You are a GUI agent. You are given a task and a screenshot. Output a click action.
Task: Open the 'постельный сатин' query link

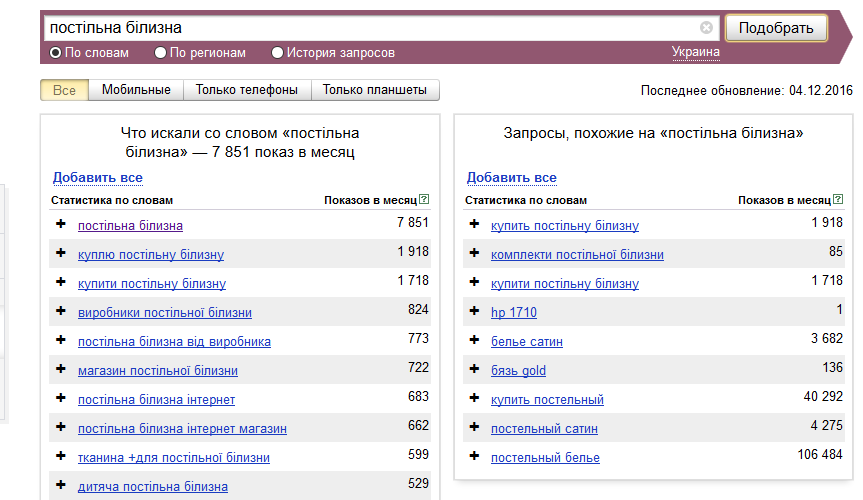544,428
